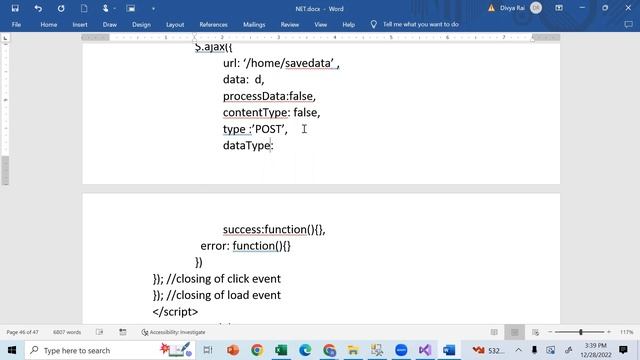The width and height of the screenshot is (640, 360).
Task: Click the proofing errors book icon
Action: (100, 332)
